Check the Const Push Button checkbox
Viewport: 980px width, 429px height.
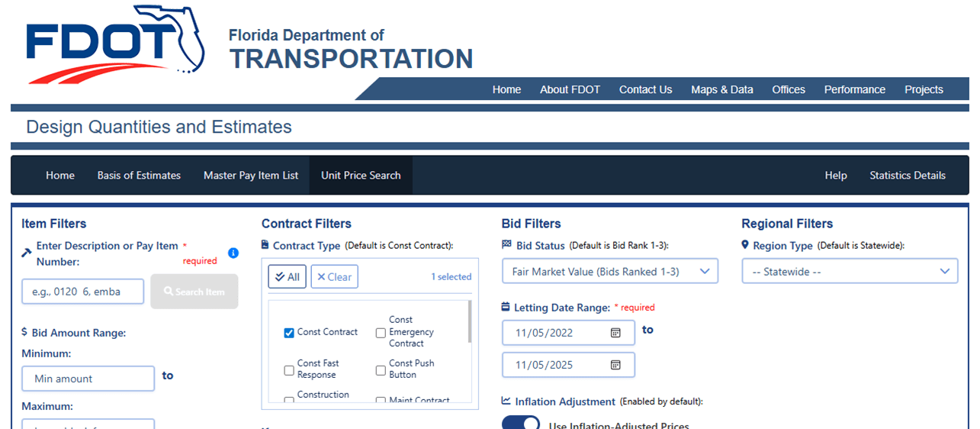(x=381, y=369)
